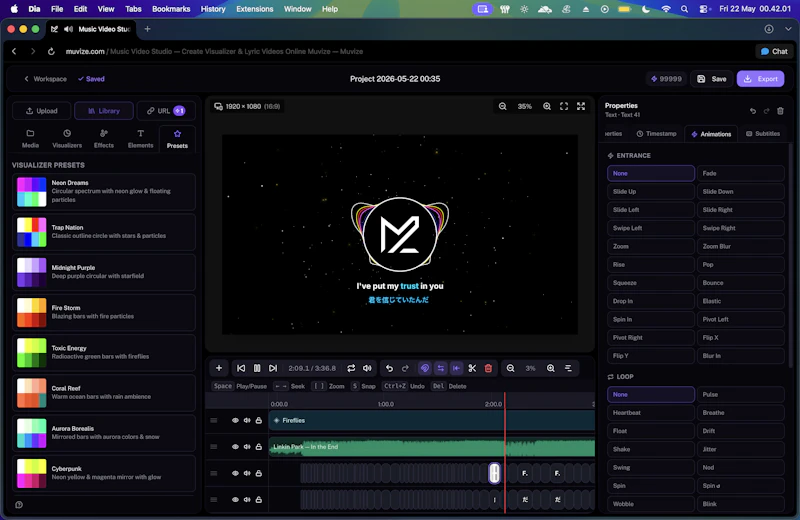Hide the Linkin Park audio track
The width and height of the screenshot is (800, 520).
tap(235, 447)
